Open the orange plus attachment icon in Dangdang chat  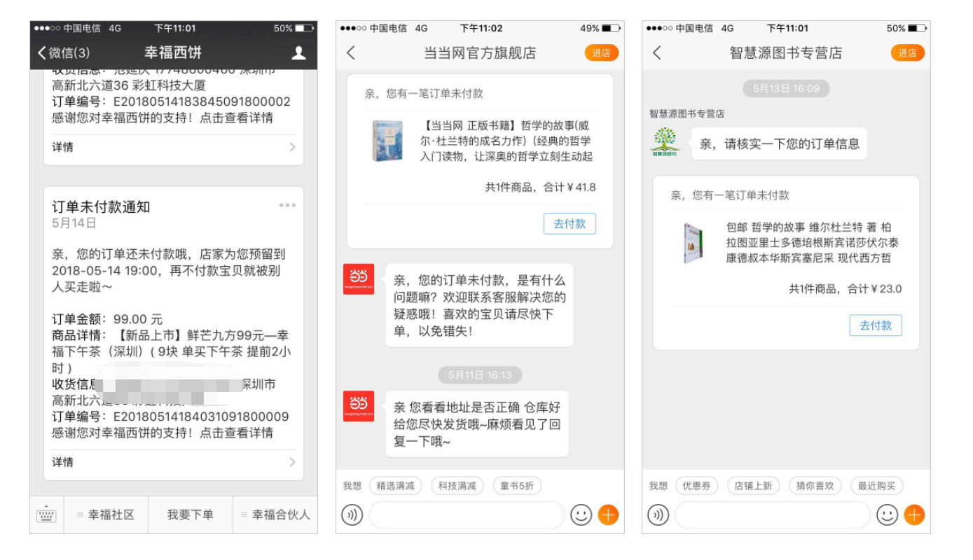(x=608, y=514)
